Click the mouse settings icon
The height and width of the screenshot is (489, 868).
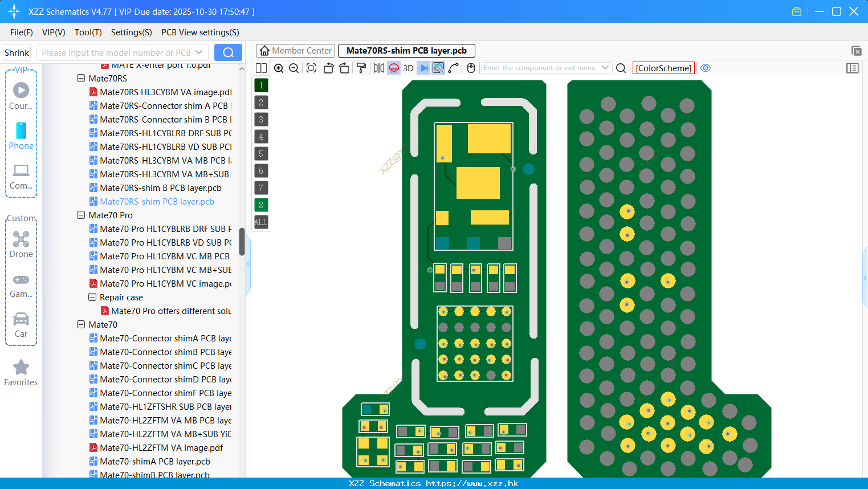coord(471,68)
